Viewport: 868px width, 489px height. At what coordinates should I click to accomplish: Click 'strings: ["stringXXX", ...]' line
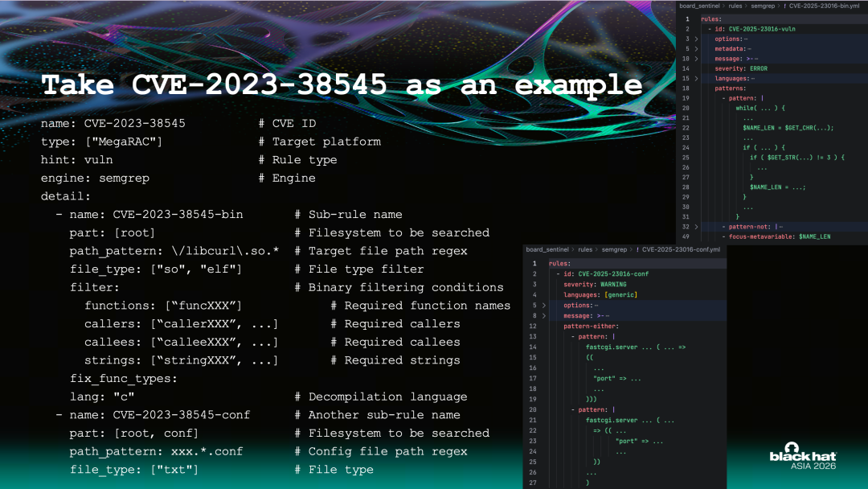[181, 360]
